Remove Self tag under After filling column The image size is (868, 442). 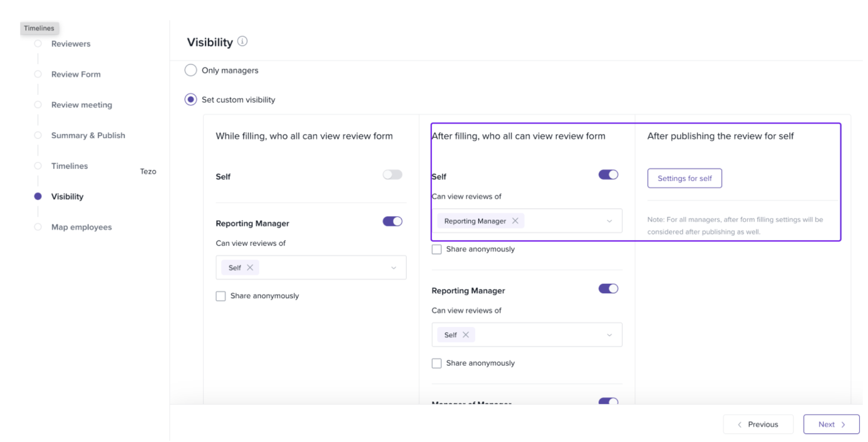(465, 335)
